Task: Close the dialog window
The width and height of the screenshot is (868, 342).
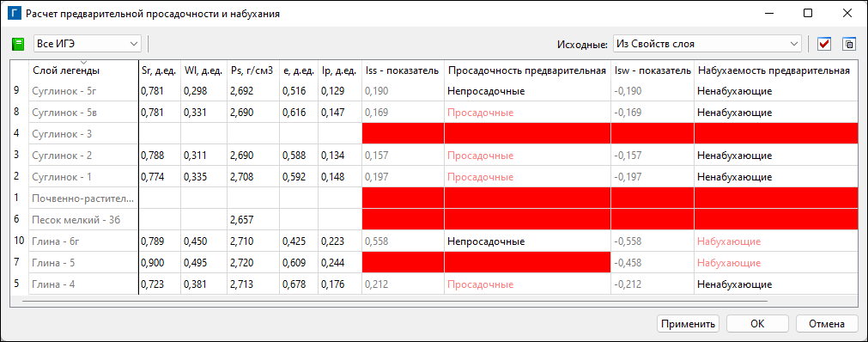Action: coord(847,13)
